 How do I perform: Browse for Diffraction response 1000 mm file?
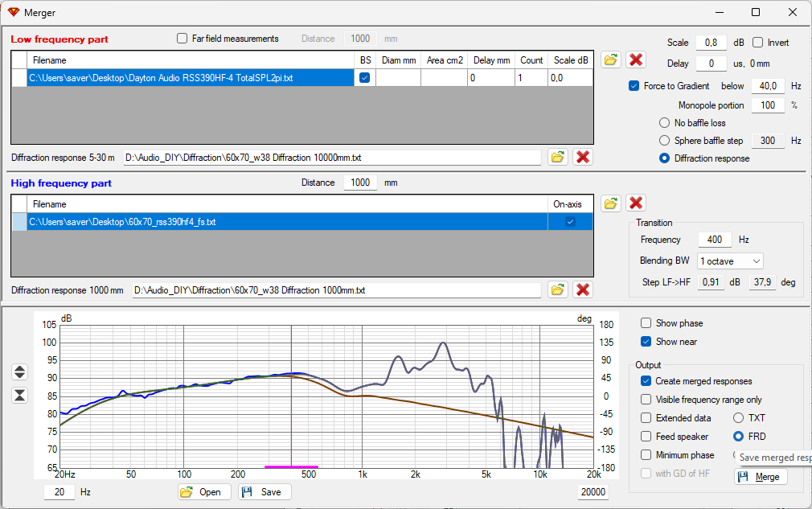click(x=558, y=289)
